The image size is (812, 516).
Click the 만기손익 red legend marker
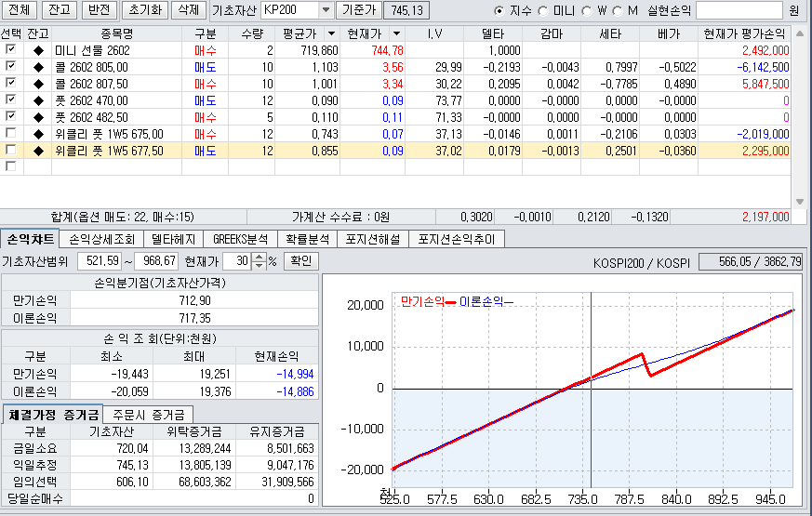click(450, 302)
